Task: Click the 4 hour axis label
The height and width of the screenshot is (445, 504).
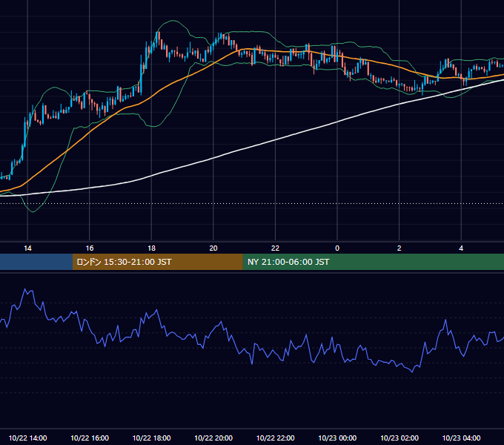Action: 461,248
